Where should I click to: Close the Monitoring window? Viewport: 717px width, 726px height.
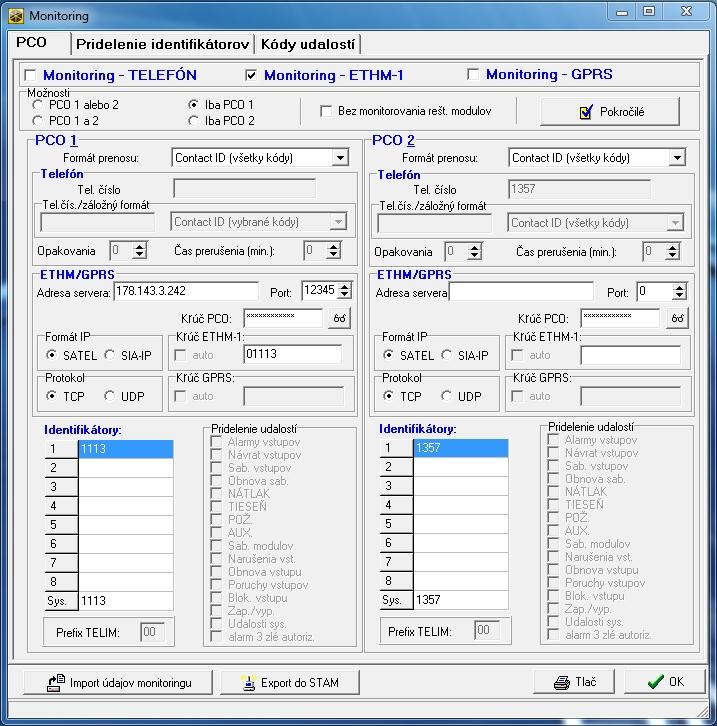tap(686, 12)
